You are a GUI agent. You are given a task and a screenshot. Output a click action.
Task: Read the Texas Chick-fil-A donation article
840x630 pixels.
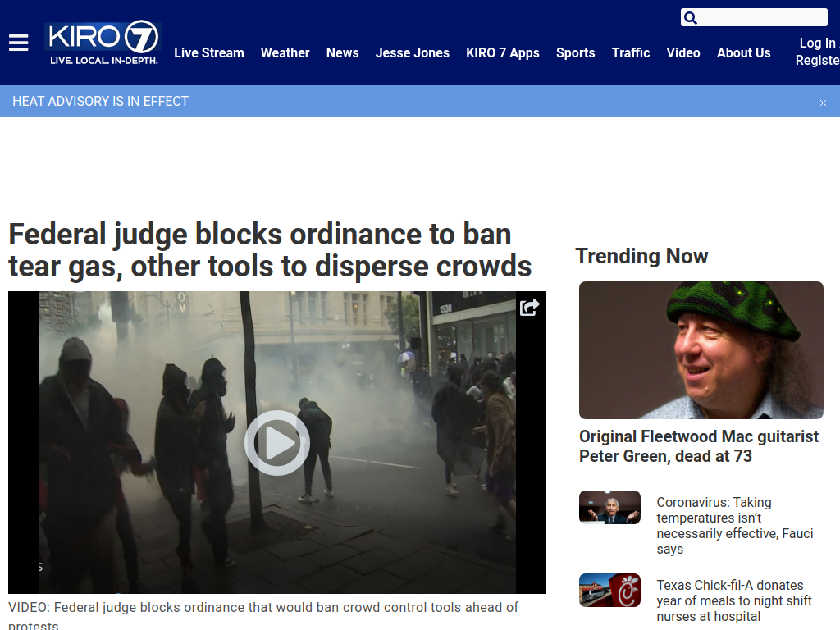[x=734, y=600]
